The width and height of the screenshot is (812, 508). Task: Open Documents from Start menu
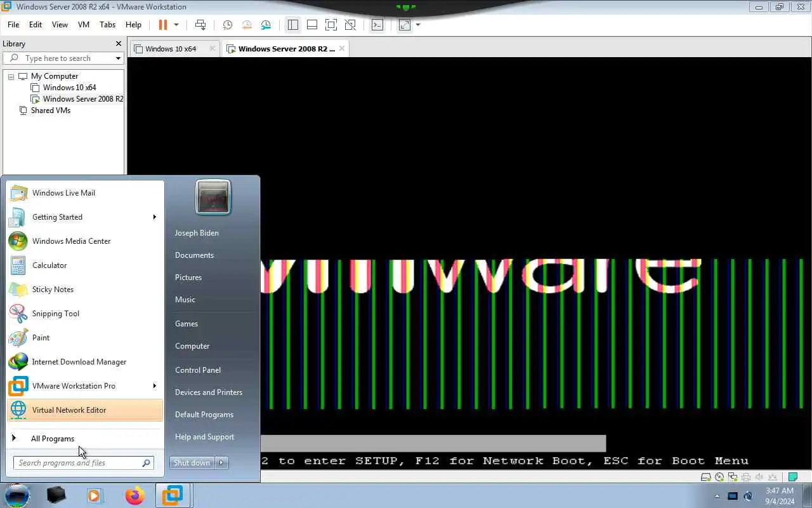[194, 255]
